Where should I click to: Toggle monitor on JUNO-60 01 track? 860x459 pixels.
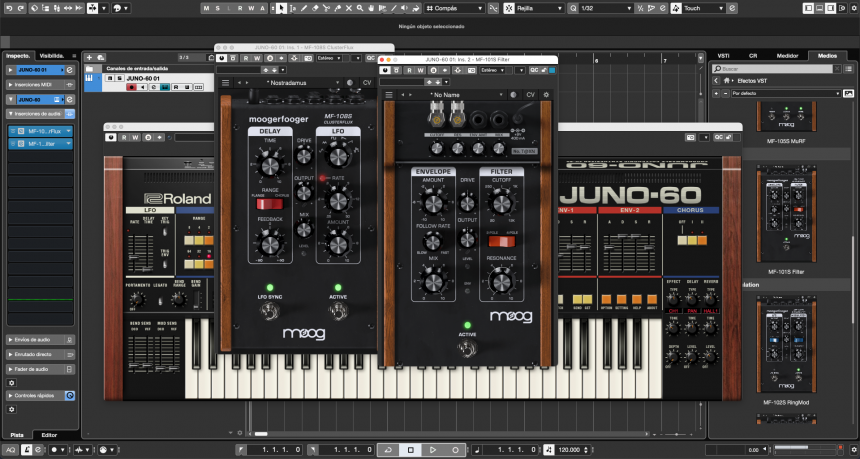[x=143, y=87]
